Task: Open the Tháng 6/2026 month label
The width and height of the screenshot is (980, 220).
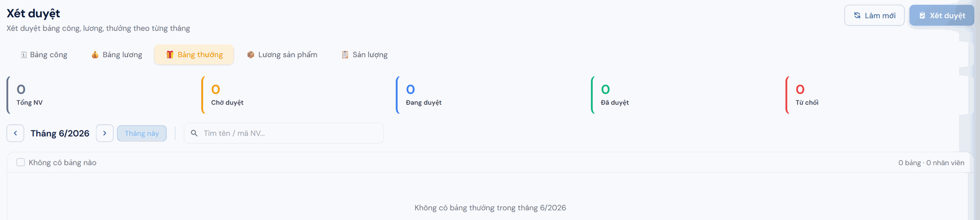Action: [x=60, y=133]
